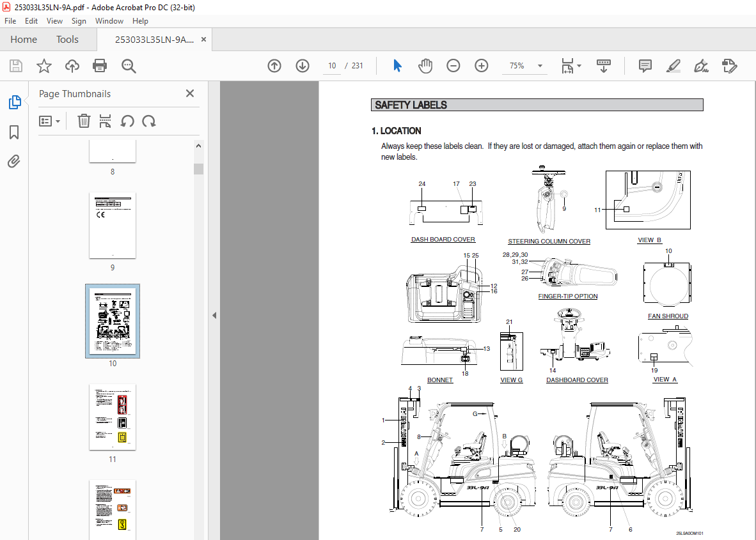Click the Print file icon

[100, 66]
